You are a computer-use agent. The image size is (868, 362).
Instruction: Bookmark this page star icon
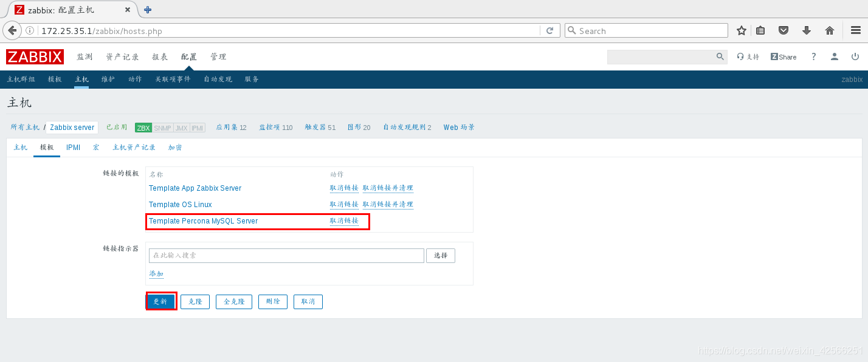pos(742,30)
